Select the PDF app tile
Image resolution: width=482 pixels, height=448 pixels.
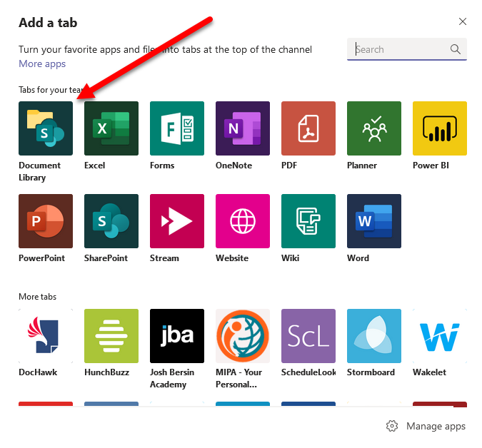308,128
